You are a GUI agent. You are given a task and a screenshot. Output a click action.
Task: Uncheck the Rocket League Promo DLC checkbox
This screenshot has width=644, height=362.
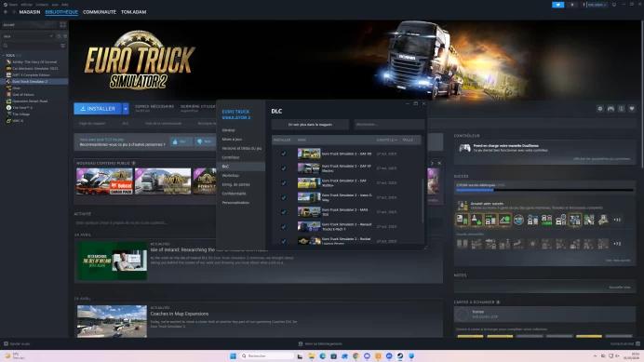pyautogui.click(x=284, y=241)
